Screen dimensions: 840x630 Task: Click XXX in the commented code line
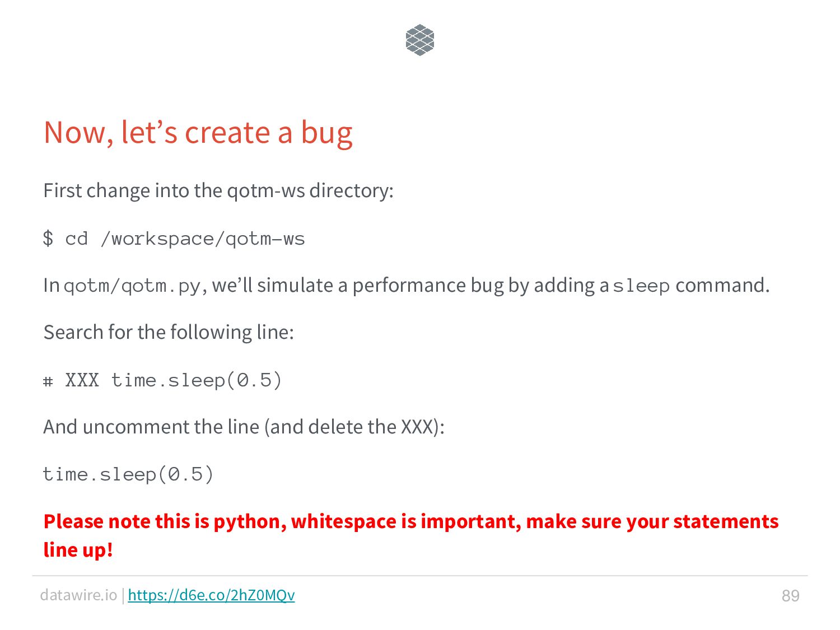[82, 380]
